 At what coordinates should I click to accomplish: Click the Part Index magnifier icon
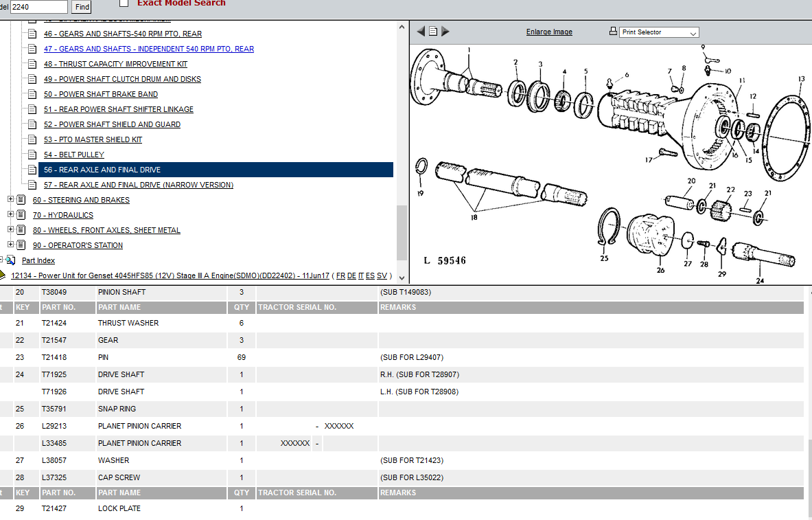tap(10, 260)
